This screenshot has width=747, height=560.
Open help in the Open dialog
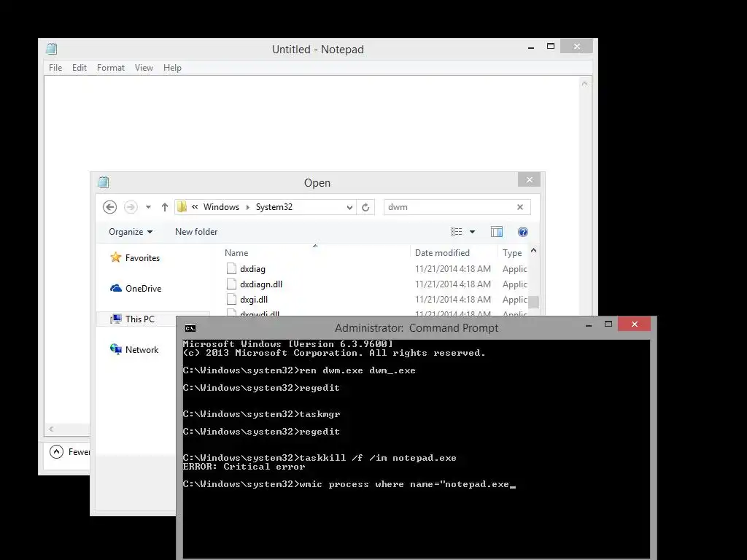click(x=522, y=232)
